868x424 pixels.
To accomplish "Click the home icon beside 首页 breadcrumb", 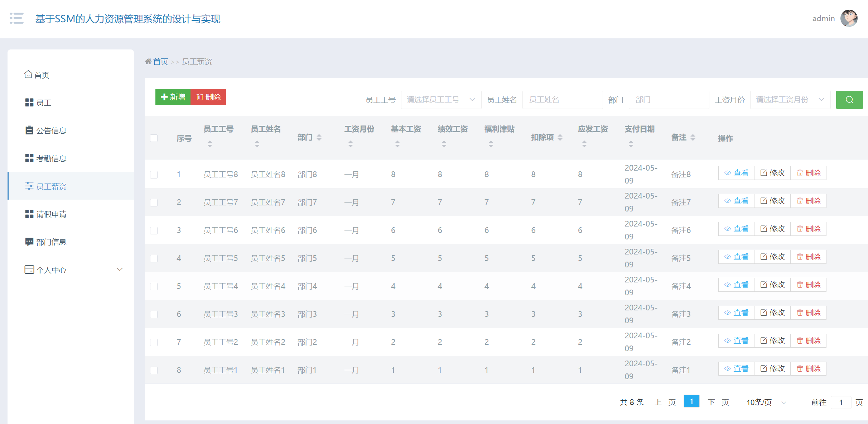I will click(x=149, y=61).
